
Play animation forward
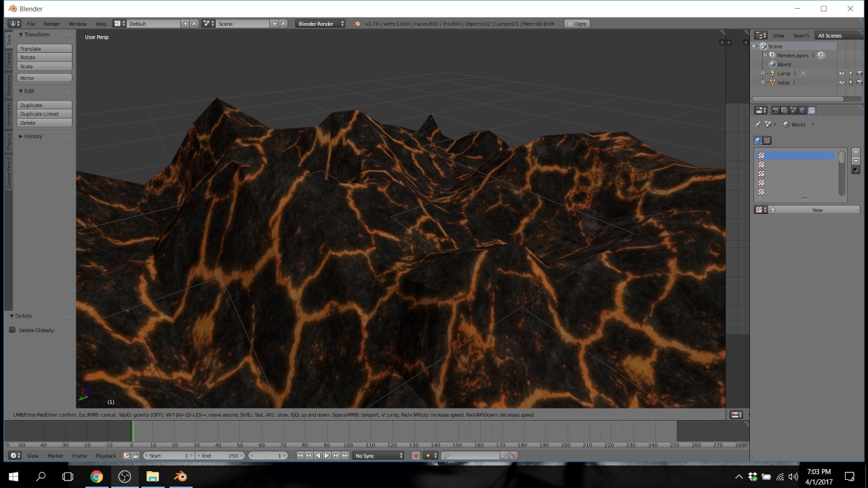click(327, 455)
